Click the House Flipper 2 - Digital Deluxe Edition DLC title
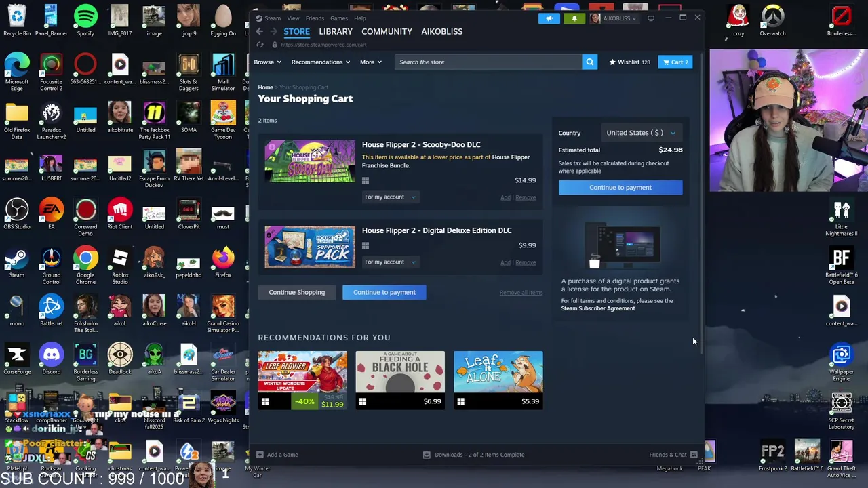 click(x=437, y=230)
